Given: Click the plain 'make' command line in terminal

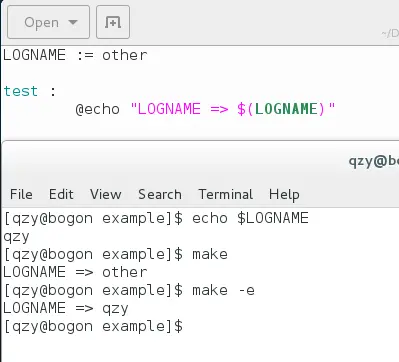Looking at the screenshot, I should [x=115, y=255].
